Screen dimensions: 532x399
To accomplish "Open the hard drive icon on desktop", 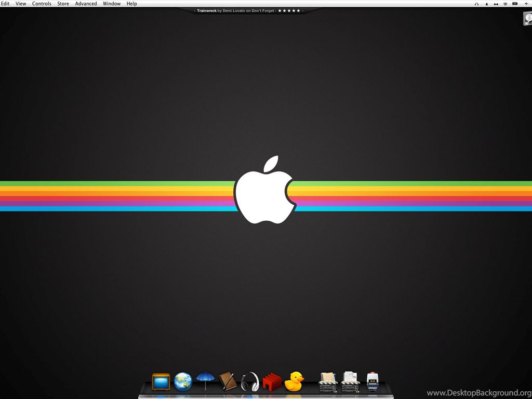I will pyautogui.click(x=528, y=18).
